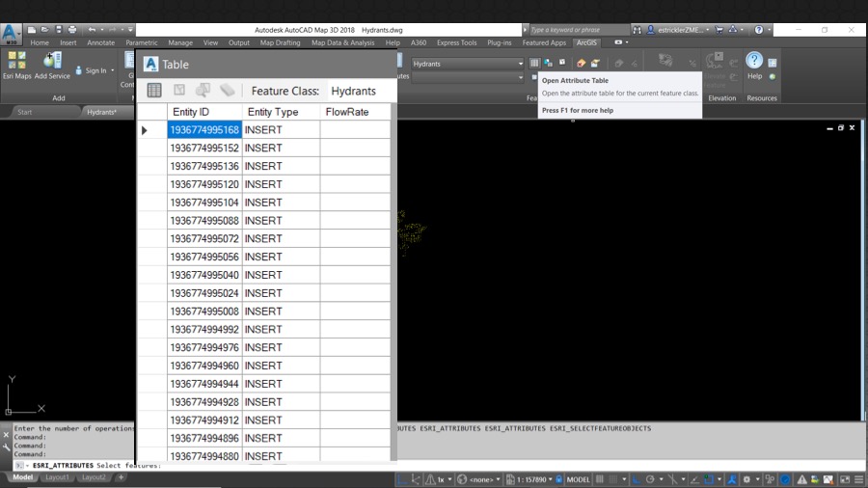The width and height of the screenshot is (868, 488).
Task: Click the Customization hamburger icon in status bar
Action: pyautogui.click(x=859, y=479)
